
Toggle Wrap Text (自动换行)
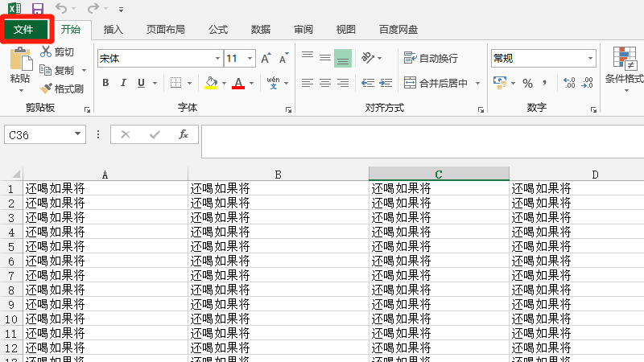point(431,58)
